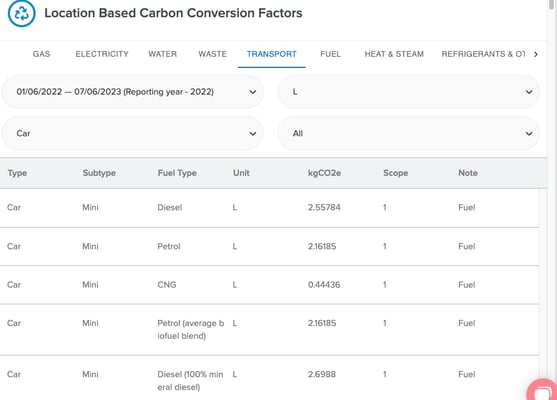Screen dimensions: 557x400
Task: Click the tabs scroll-right arrow
Action: pos(536,54)
